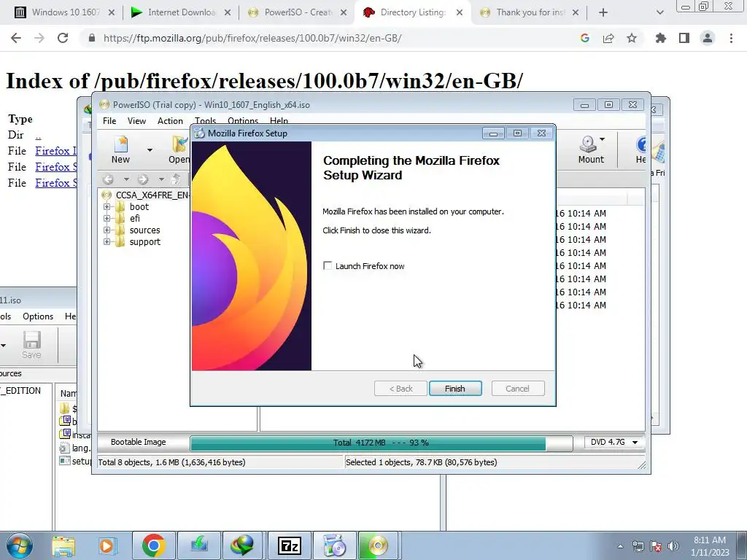Click the PowerISO disc icon in taskbar
Screen dimensions: 747x560
[377, 545]
